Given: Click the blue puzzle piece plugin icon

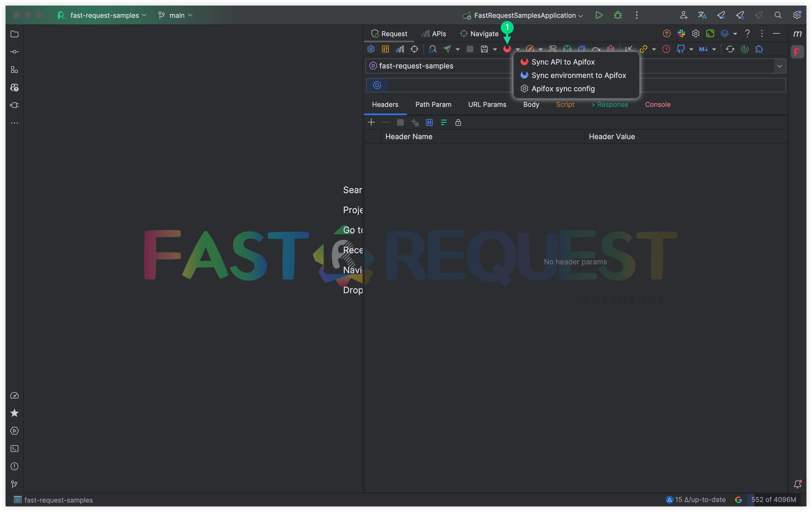Looking at the screenshot, I should pos(759,49).
